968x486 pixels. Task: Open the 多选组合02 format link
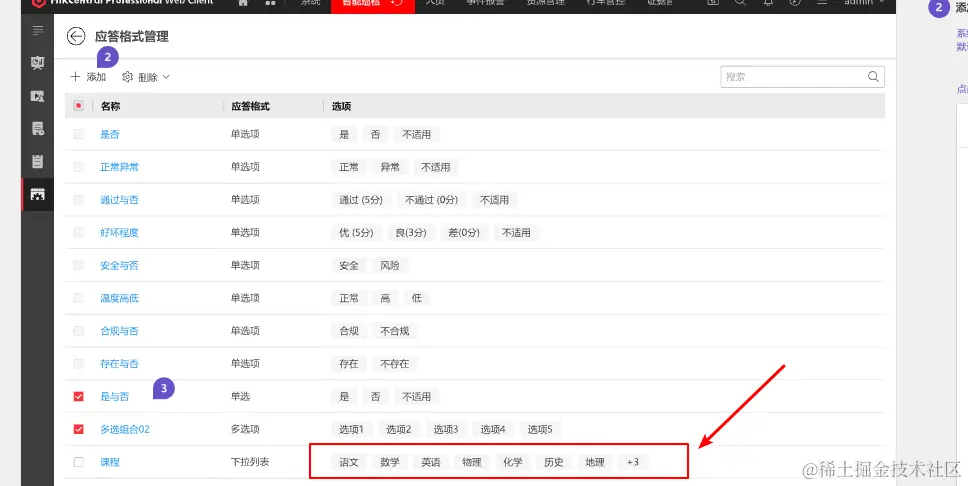tap(125, 429)
